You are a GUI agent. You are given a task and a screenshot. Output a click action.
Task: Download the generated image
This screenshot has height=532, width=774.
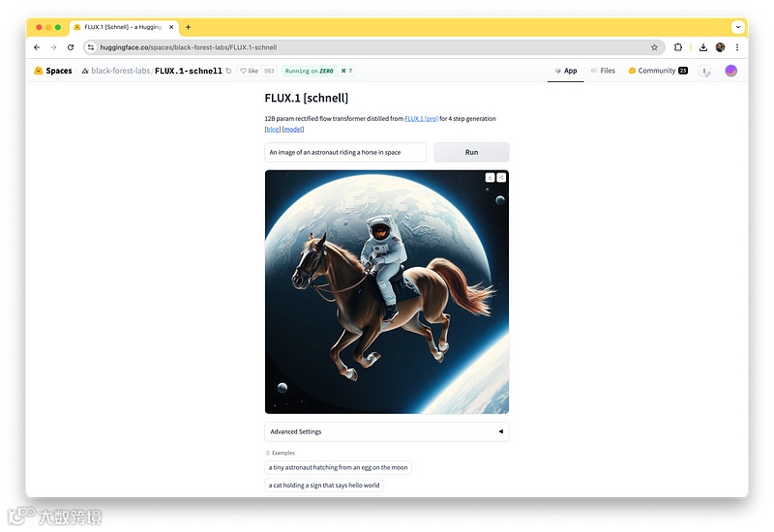[490, 177]
